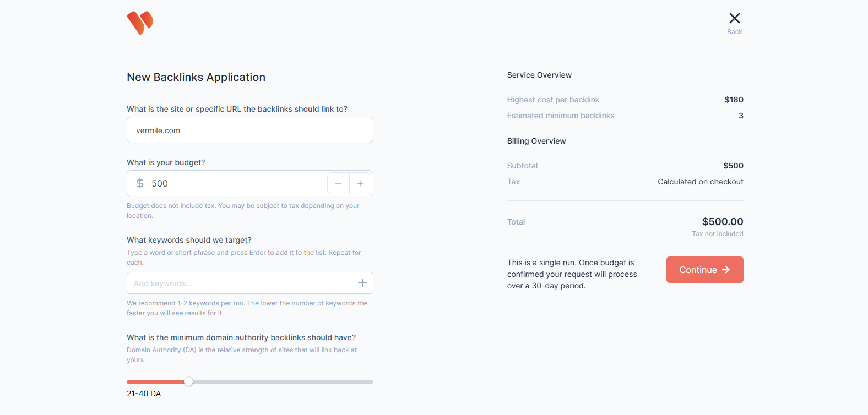Click the $500.00 total amount

722,221
